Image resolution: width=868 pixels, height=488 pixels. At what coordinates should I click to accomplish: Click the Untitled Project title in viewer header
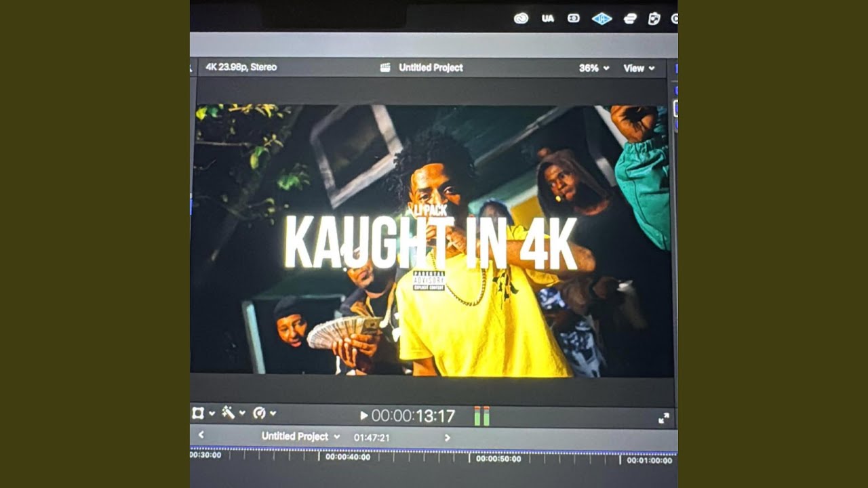[431, 68]
